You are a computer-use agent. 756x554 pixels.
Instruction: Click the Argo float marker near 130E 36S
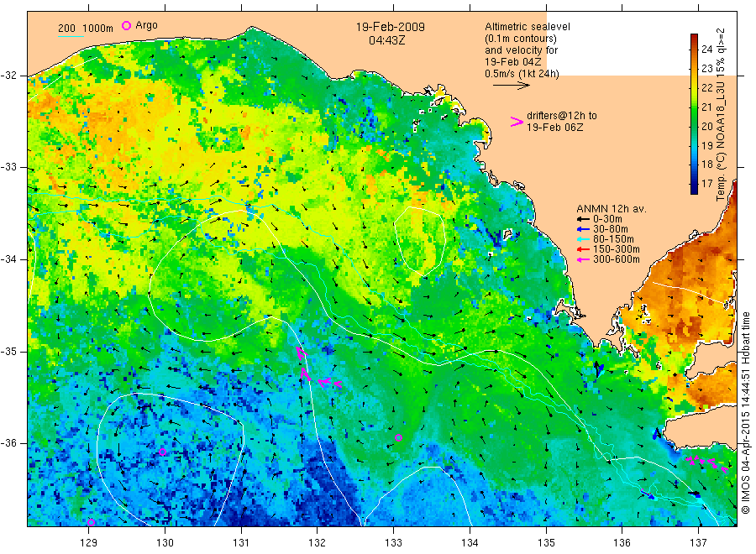[x=162, y=452]
